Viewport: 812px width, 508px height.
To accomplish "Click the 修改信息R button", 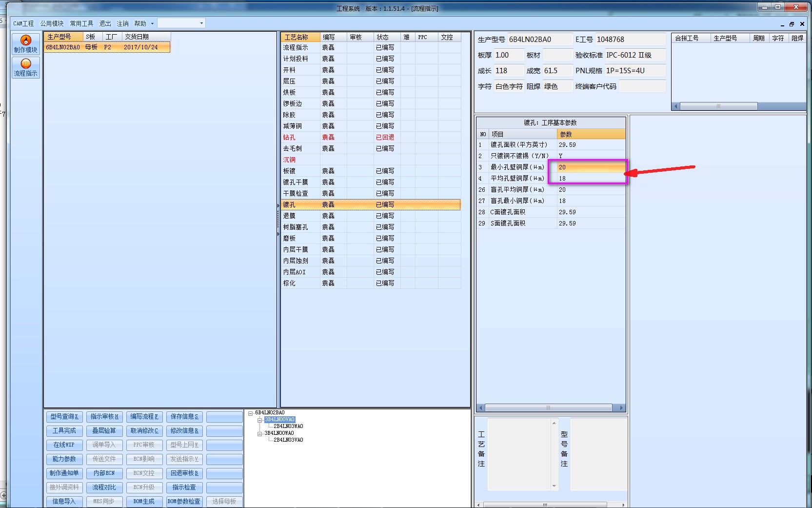I will click(x=184, y=431).
